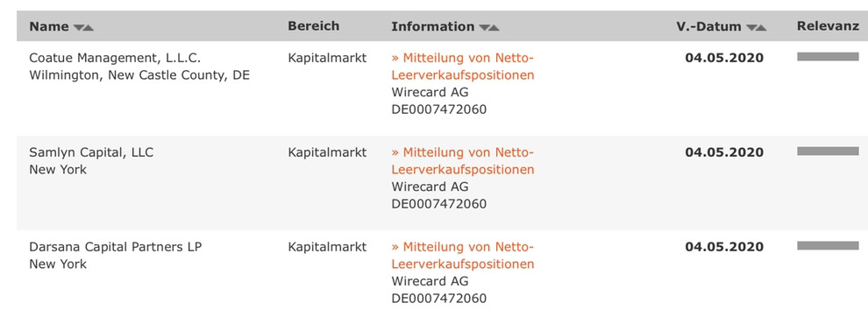The width and height of the screenshot is (868, 324).
Task: Sort V.-Datum column ascending with up arrow
Action: point(761,28)
